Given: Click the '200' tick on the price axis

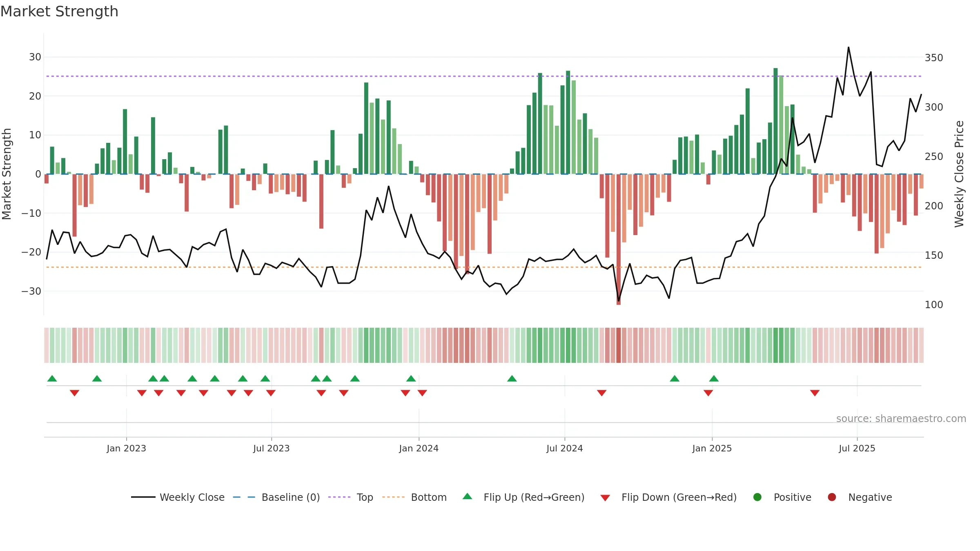Looking at the screenshot, I should tap(934, 206).
